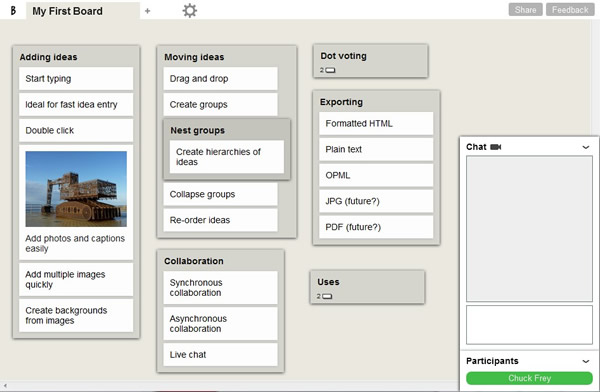This screenshot has height=392, width=600.
Task: Select the Collapse groups card
Action: pos(220,194)
